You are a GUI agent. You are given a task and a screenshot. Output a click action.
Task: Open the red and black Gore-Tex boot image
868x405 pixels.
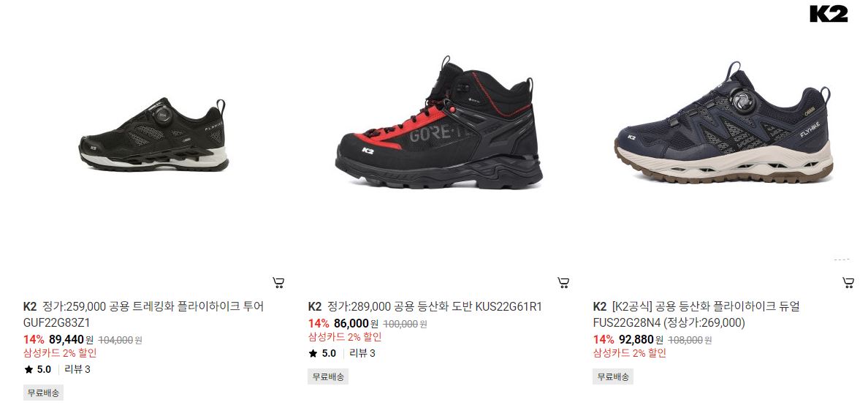[438, 123]
